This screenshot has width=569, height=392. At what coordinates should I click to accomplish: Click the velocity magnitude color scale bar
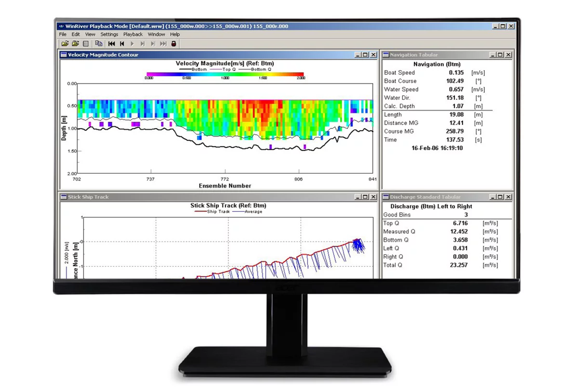[x=225, y=74]
